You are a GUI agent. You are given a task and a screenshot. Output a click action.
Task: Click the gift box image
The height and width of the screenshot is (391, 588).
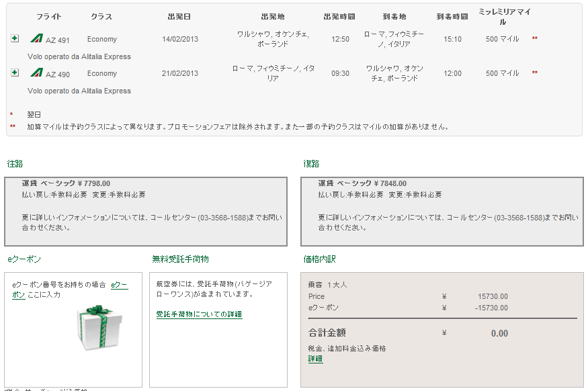[x=93, y=327]
